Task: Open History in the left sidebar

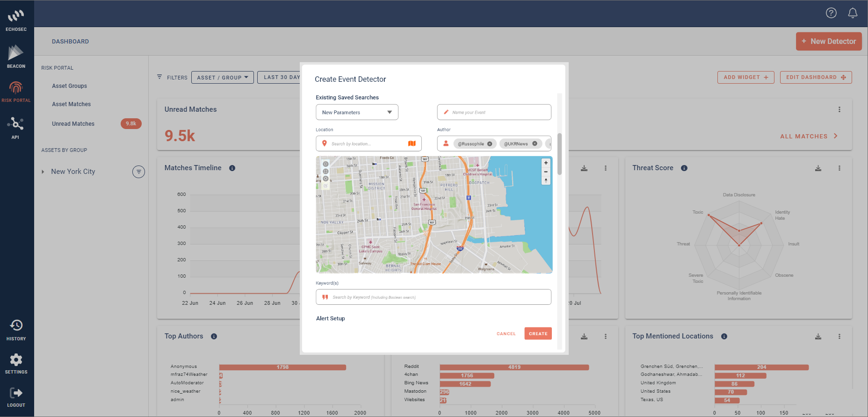Action: [16, 330]
